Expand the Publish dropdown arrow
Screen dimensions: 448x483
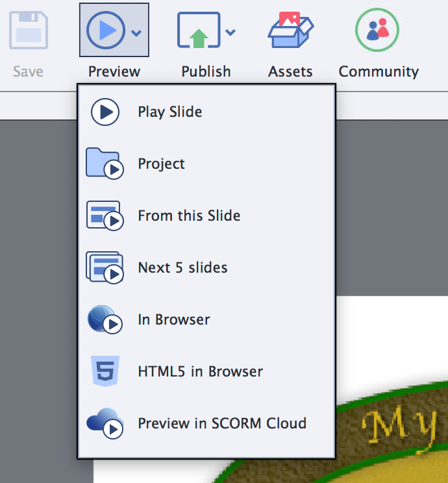coord(230,32)
